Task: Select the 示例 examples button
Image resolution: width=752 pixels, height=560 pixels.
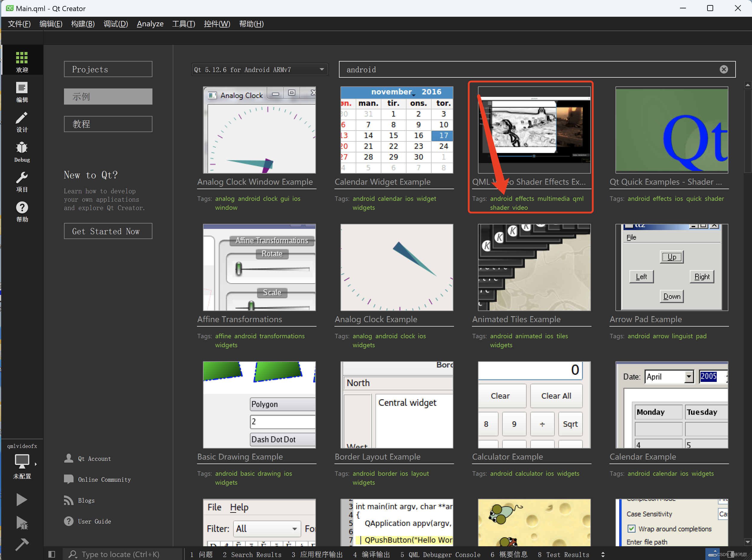Action: click(108, 97)
